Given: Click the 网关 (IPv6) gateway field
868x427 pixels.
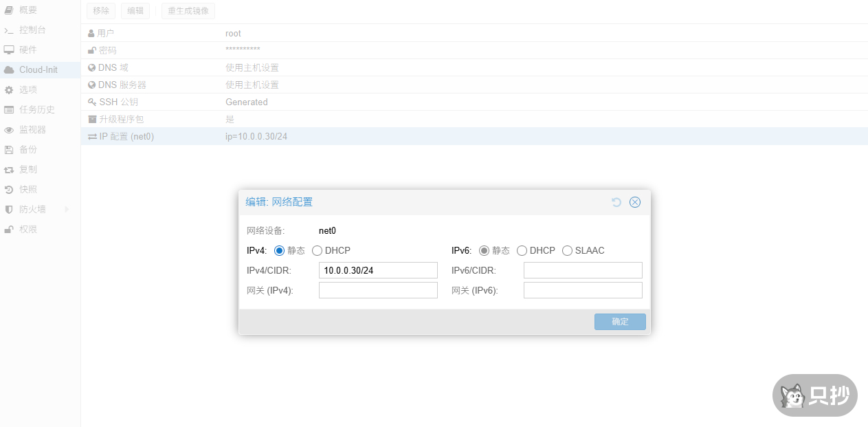Looking at the screenshot, I should pyautogui.click(x=583, y=290).
